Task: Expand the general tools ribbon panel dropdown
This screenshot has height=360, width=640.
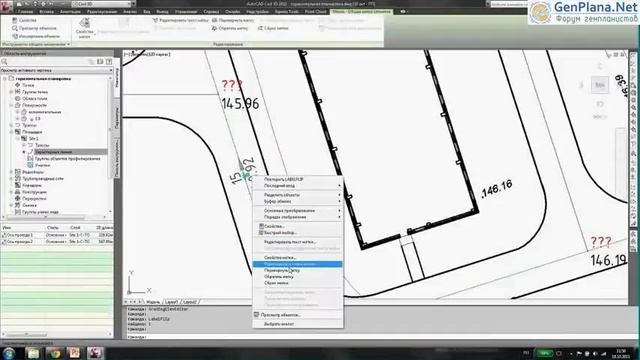Action: pos(36,44)
